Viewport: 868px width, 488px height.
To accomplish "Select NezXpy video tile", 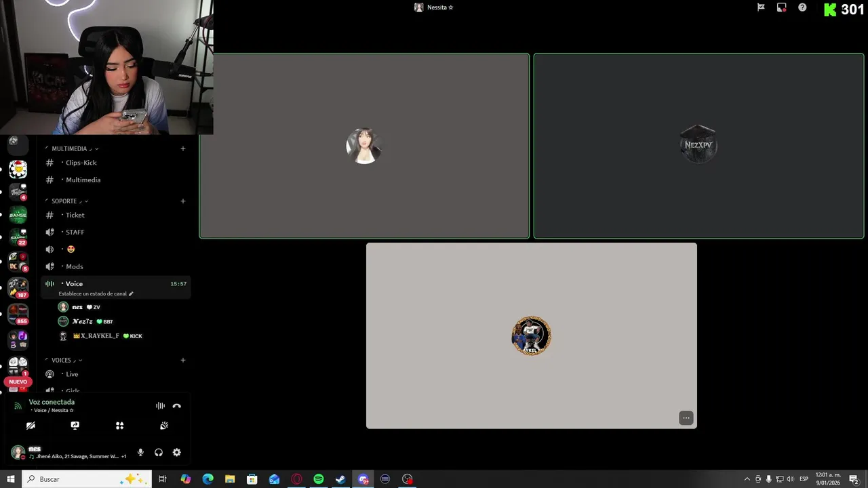I will pos(698,146).
